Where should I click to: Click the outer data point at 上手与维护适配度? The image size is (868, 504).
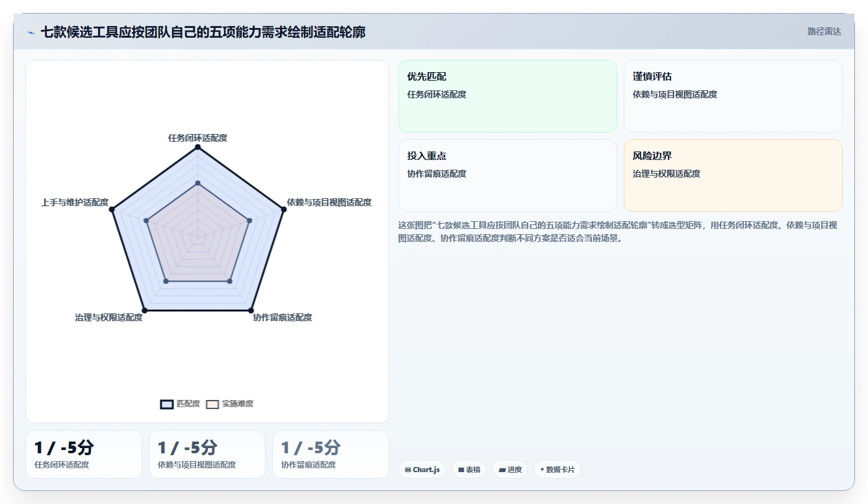pyautogui.click(x=112, y=209)
